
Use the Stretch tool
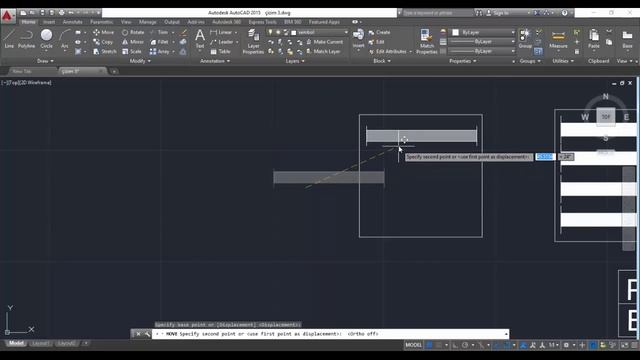click(x=104, y=52)
